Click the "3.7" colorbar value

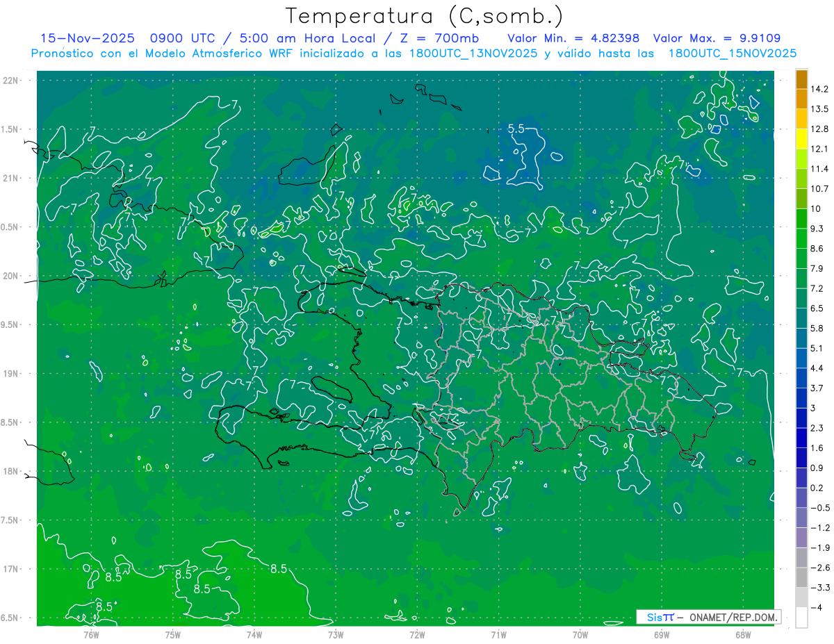817,388
